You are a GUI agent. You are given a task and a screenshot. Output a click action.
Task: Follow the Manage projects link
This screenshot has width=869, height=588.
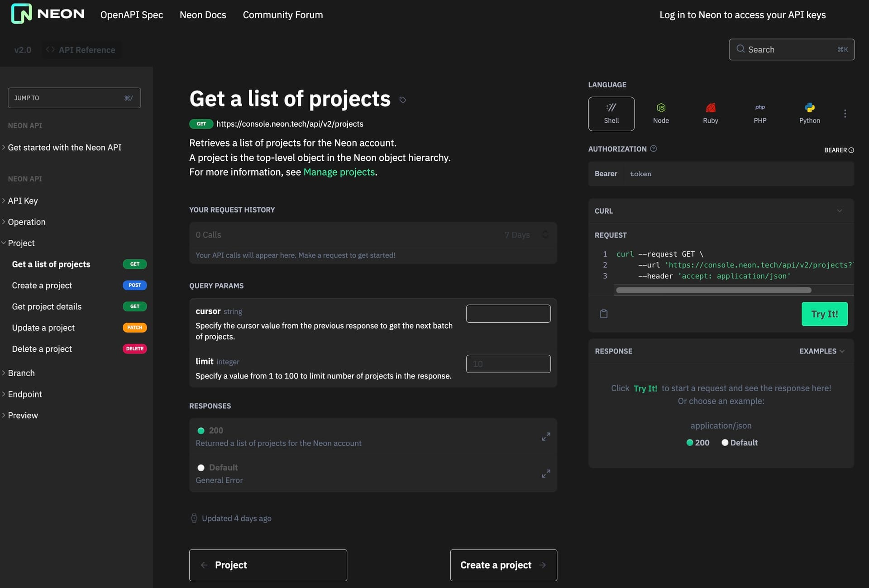339,172
